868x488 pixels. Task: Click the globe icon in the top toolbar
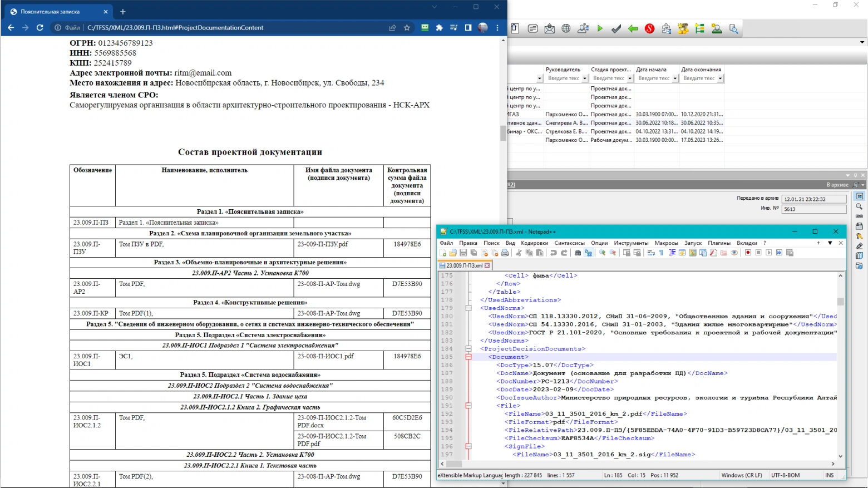566,28
